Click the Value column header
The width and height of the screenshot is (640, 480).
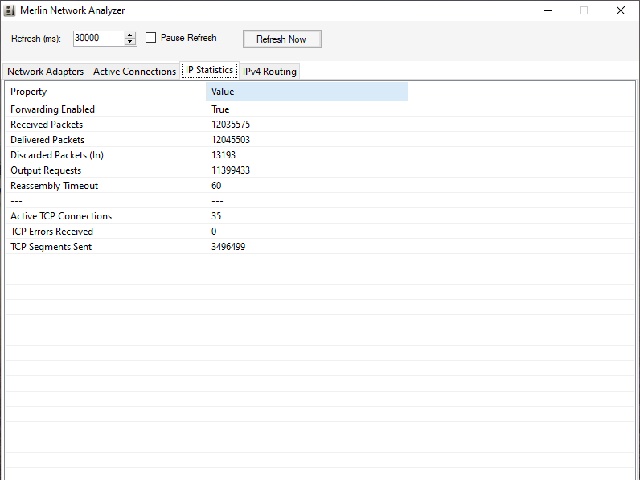[x=307, y=91]
